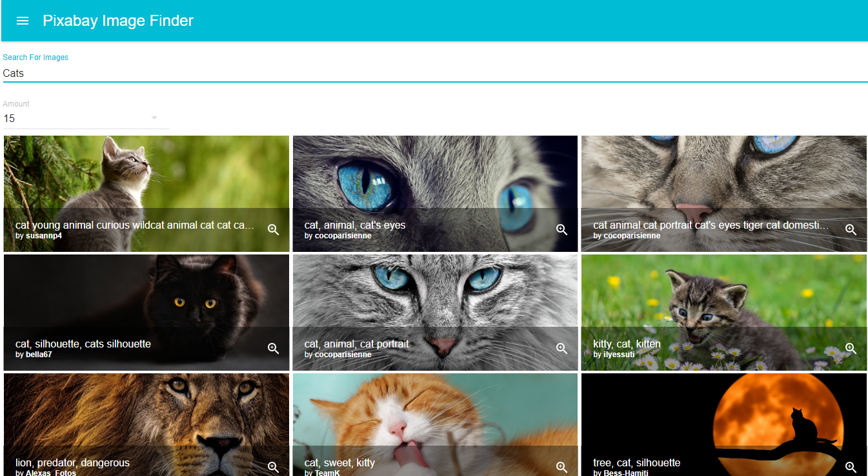Image resolution: width=868 pixels, height=476 pixels.
Task: Click author 'by Alexas_Fotos'
Action: point(46,473)
